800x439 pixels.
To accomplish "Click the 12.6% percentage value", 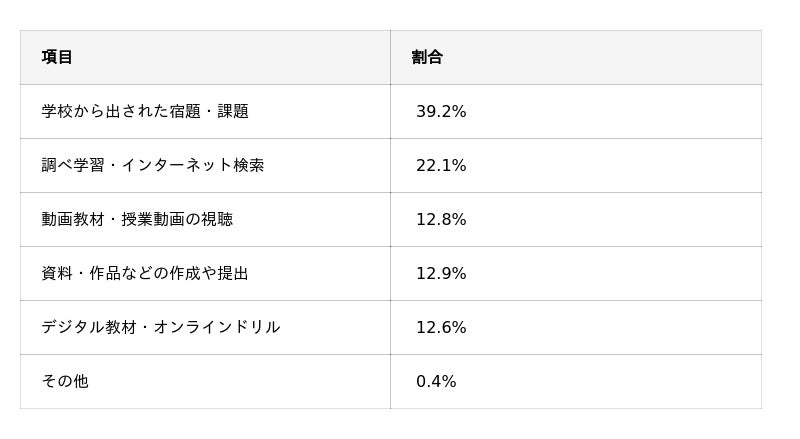I will [x=441, y=327].
